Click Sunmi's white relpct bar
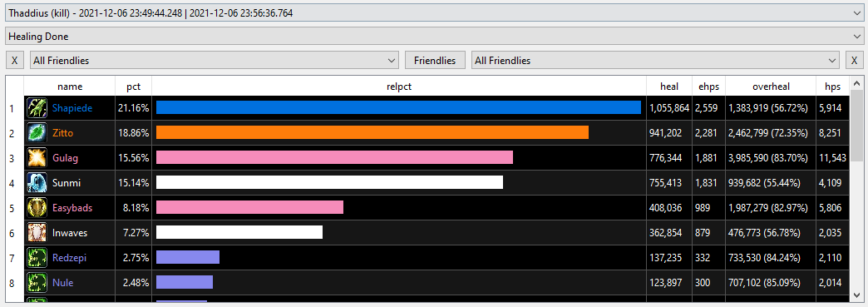The height and width of the screenshot is (307, 868). [329, 182]
